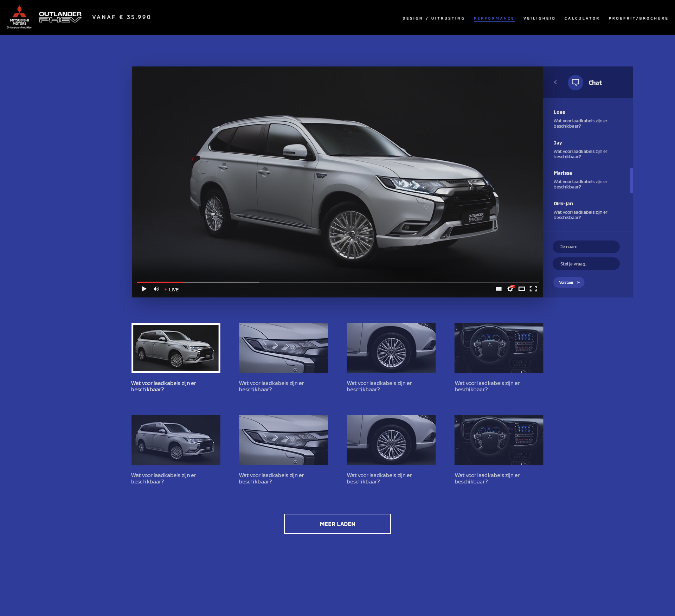
Task: Open the headlight thumbnail in the first row
Action: tap(283, 348)
